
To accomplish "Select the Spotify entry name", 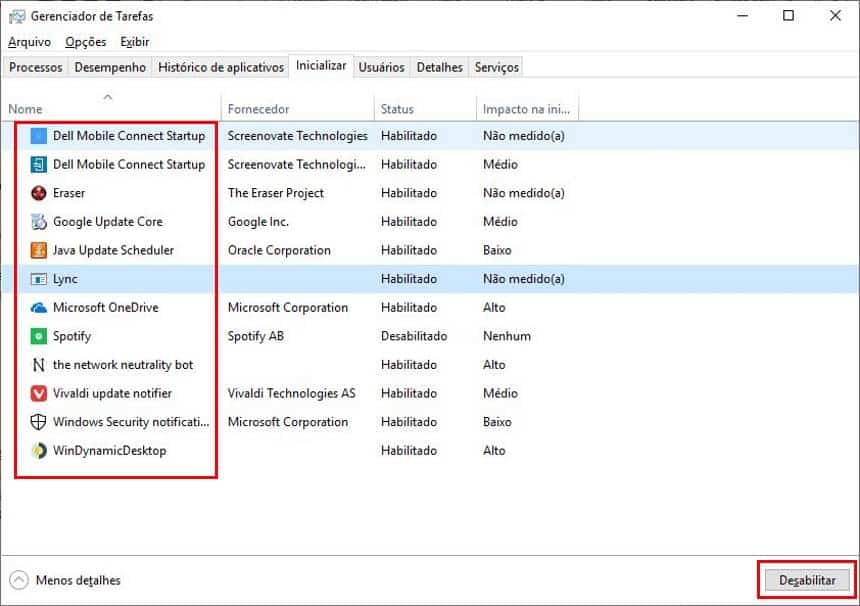I will 72,336.
